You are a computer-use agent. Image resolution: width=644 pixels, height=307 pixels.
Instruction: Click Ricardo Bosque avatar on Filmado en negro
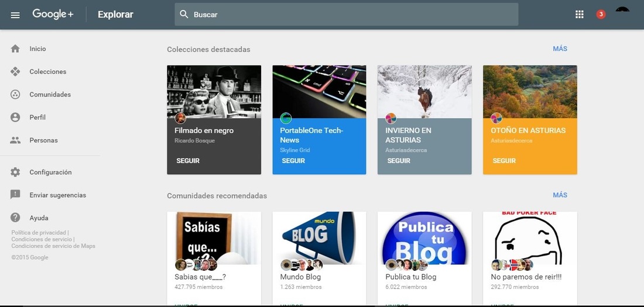(x=180, y=118)
